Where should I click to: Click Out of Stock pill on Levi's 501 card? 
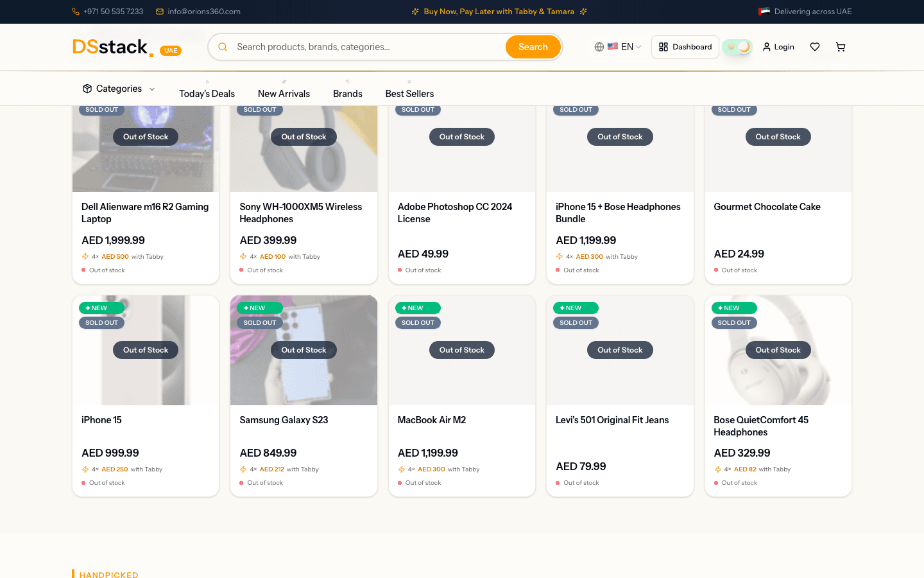[620, 350]
